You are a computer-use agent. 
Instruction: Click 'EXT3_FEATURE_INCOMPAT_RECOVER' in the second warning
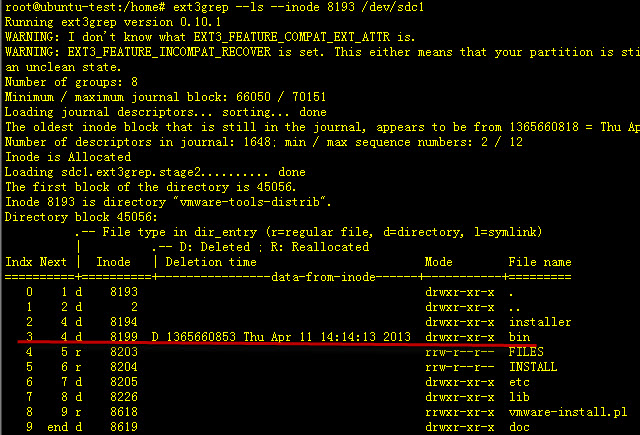coord(169,52)
